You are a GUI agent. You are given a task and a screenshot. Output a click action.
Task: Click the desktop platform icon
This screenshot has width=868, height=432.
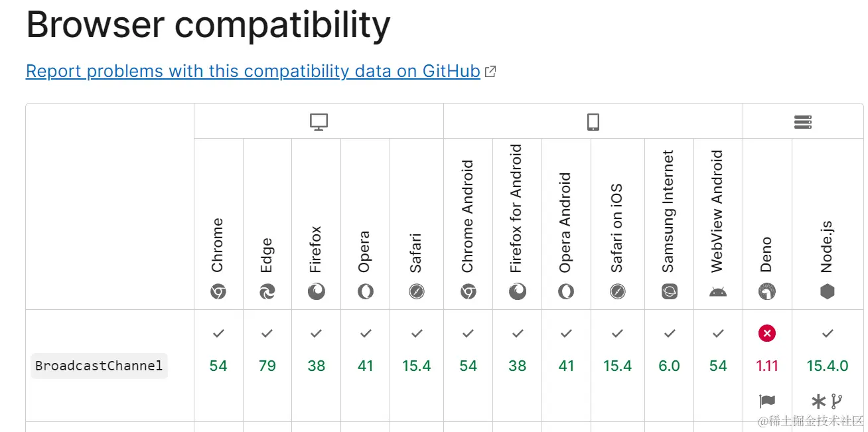(x=319, y=122)
